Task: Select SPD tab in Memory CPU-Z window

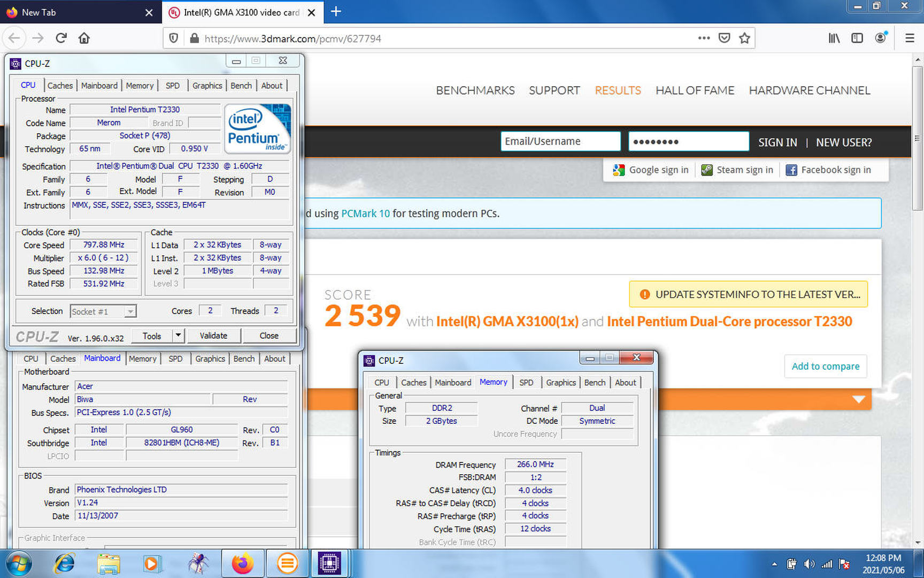Action: coord(526,383)
